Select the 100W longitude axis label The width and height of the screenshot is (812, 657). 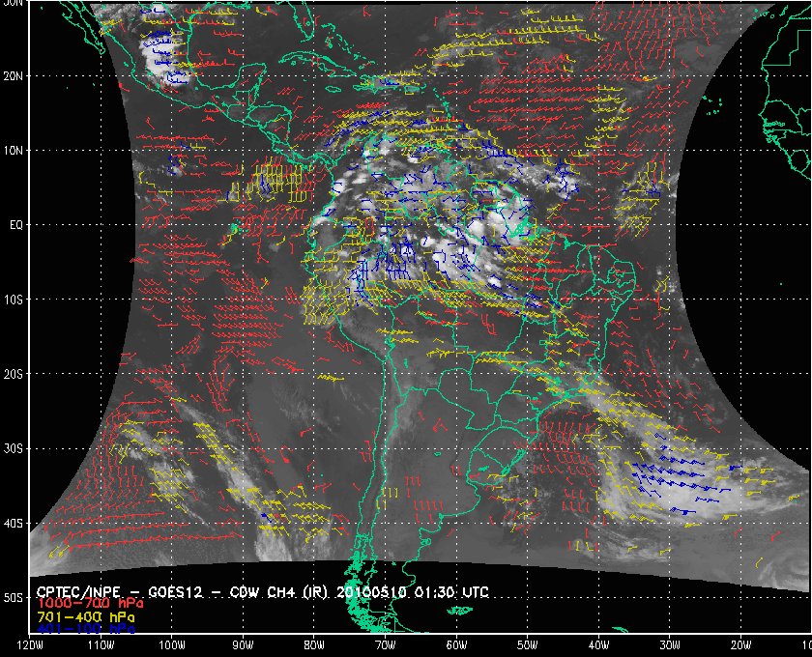tap(172, 644)
